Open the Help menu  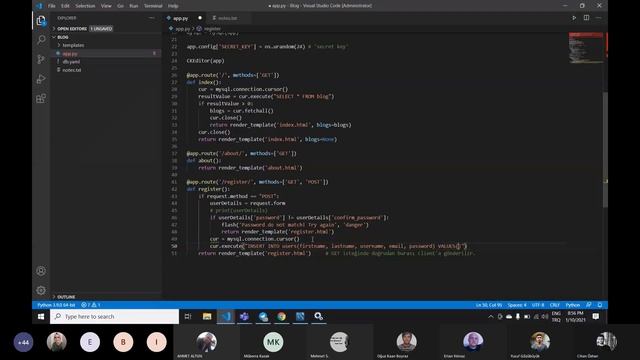click(173, 6)
